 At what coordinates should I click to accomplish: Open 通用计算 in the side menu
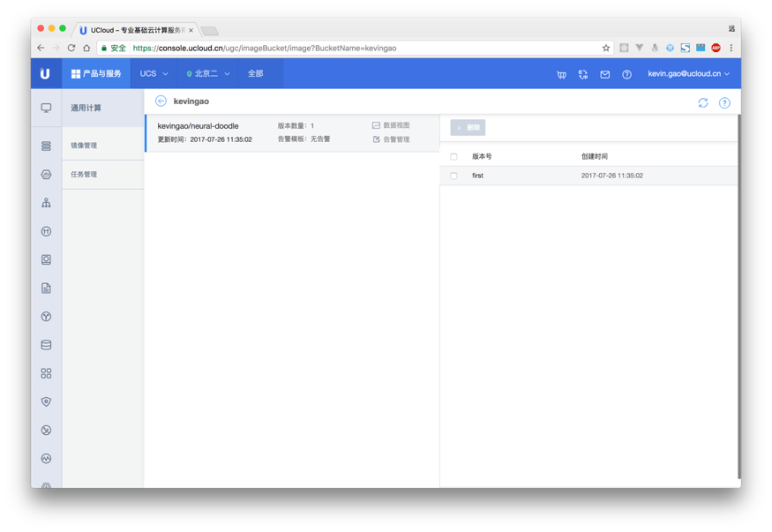point(103,108)
